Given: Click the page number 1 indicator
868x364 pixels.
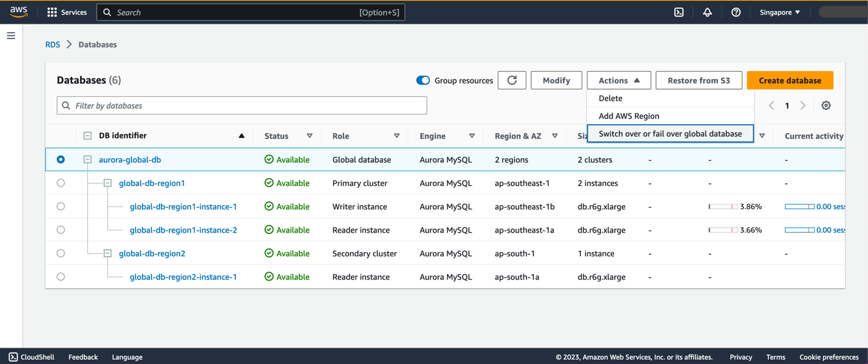Looking at the screenshot, I should (x=787, y=106).
